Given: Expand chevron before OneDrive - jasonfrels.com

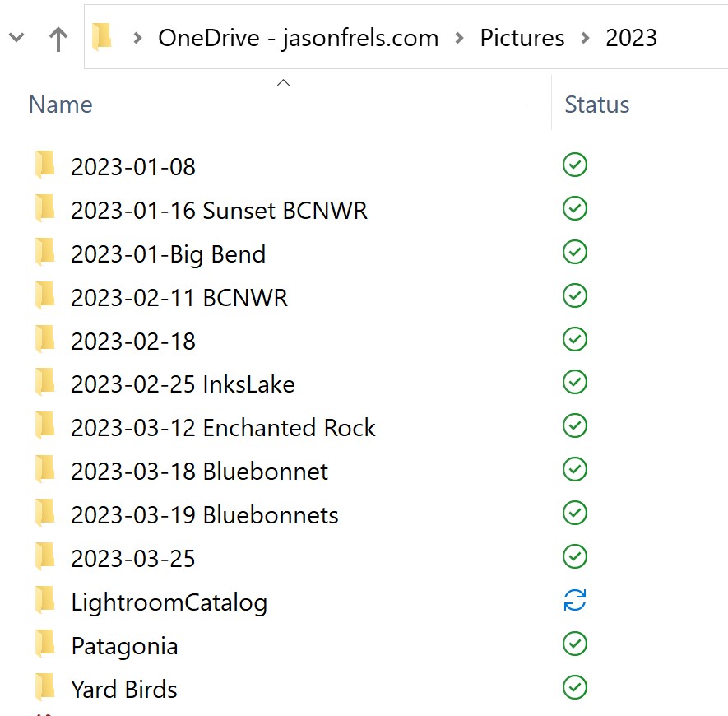Looking at the screenshot, I should [x=137, y=38].
